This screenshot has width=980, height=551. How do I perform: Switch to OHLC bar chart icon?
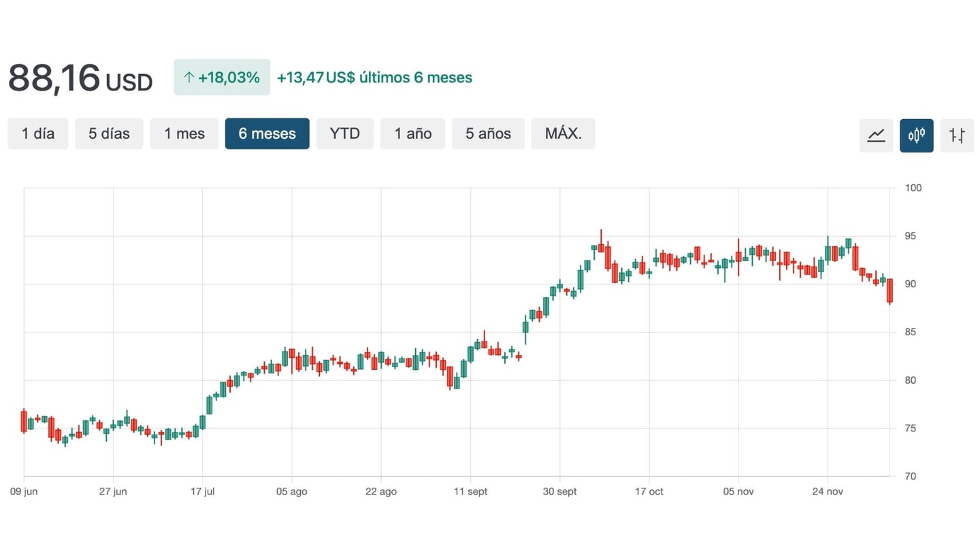(x=957, y=135)
